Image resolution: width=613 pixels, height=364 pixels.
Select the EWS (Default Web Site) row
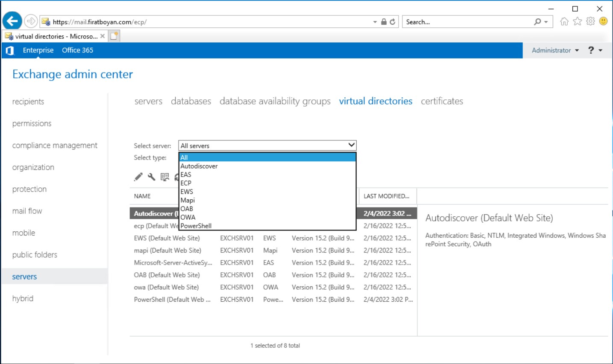(x=273, y=238)
